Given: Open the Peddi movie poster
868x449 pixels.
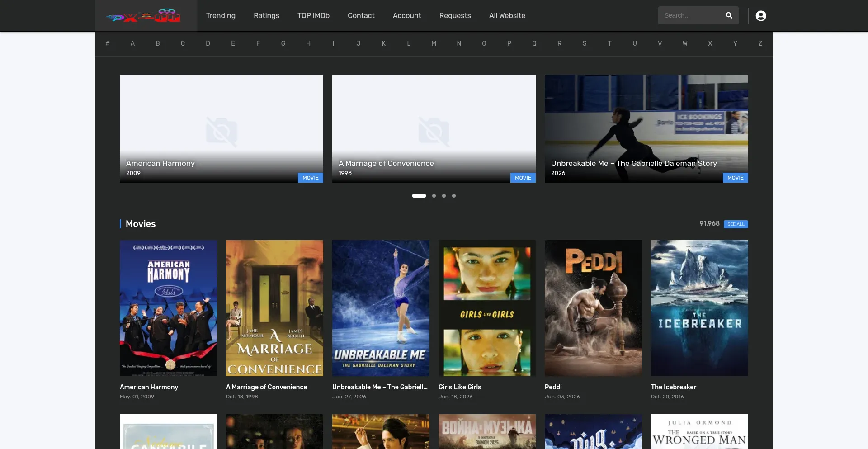Looking at the screenshot, I should pos(593,308).
